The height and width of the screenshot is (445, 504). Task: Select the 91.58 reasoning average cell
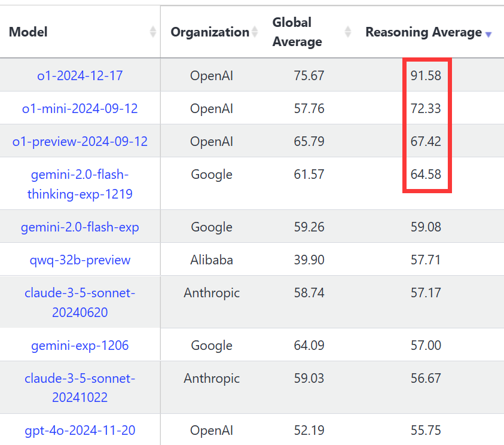(x=426, y=75)
